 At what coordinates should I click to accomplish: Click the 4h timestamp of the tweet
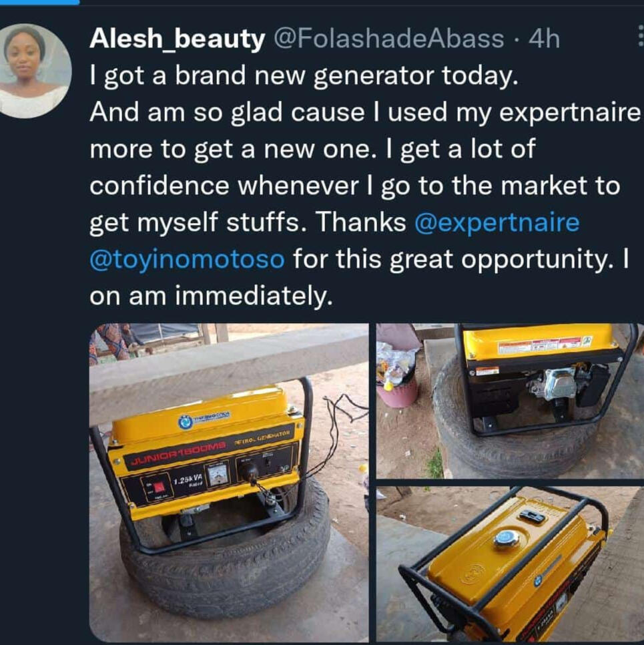pyautogui.click(x=545, y=39)
